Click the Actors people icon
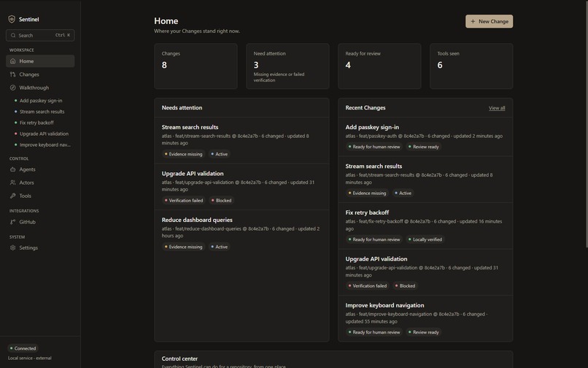Screen dimensions: 588x368 coord(12,183)
